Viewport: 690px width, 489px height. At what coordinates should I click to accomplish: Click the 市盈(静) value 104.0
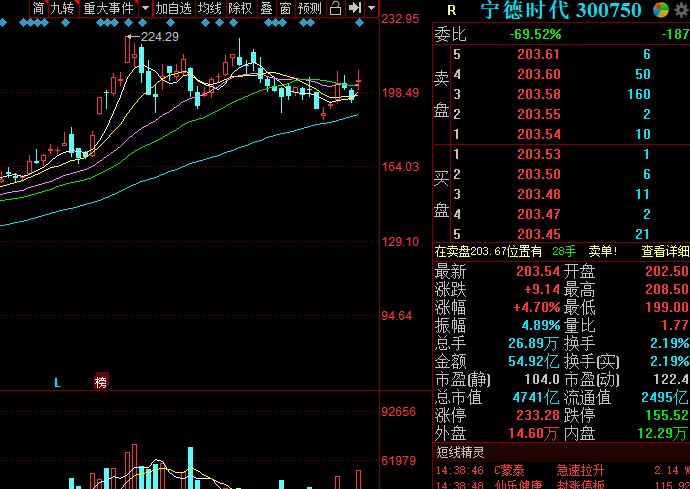542,379
